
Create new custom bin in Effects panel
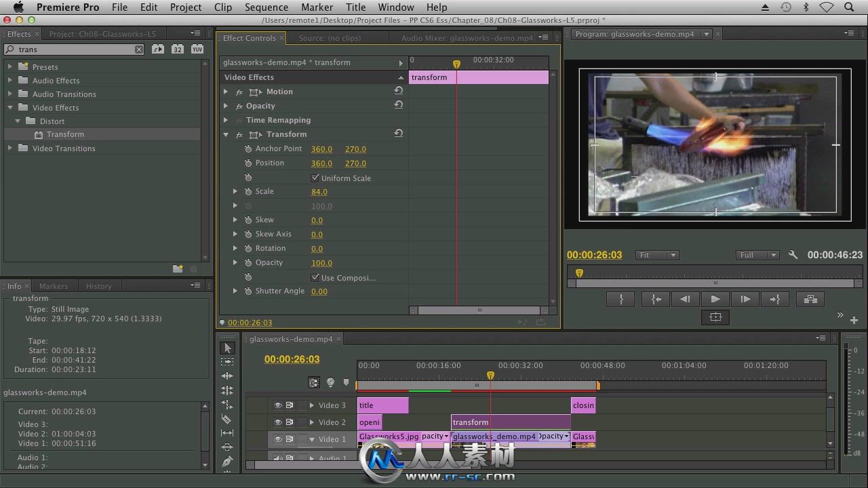tap(178, 269)
